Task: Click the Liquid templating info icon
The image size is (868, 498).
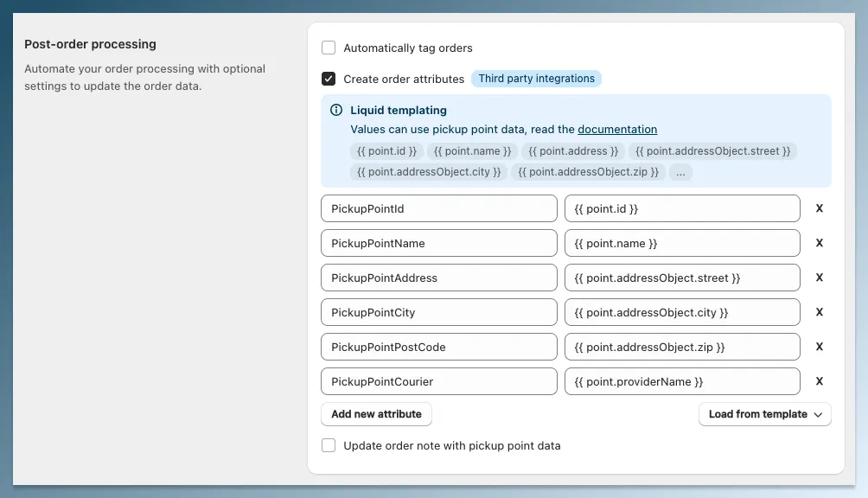Action: click(x=336, y=110)
